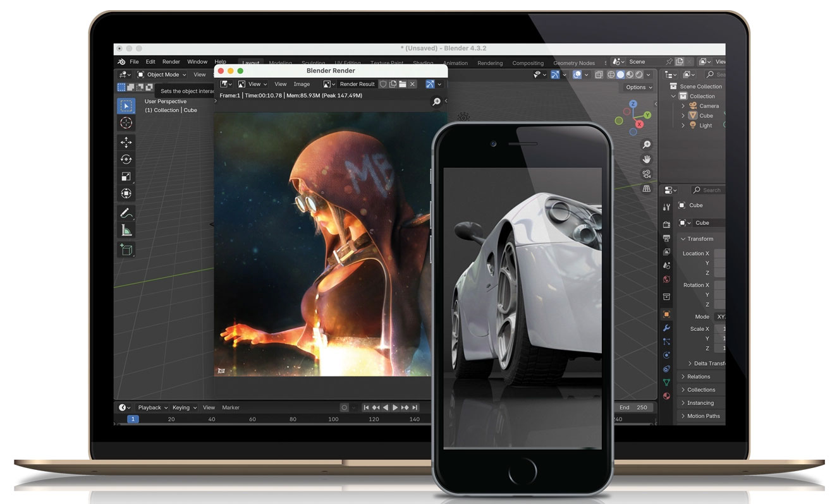Switch to solid viewport shading
The width and height of the screenshot is (837, 504).
pos(620,75)
